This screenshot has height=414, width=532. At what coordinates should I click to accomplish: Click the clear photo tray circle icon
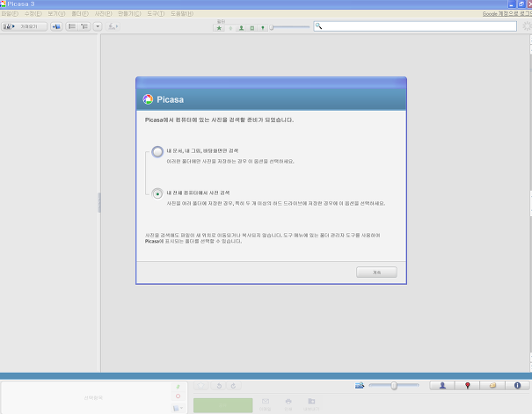(179, 396)
